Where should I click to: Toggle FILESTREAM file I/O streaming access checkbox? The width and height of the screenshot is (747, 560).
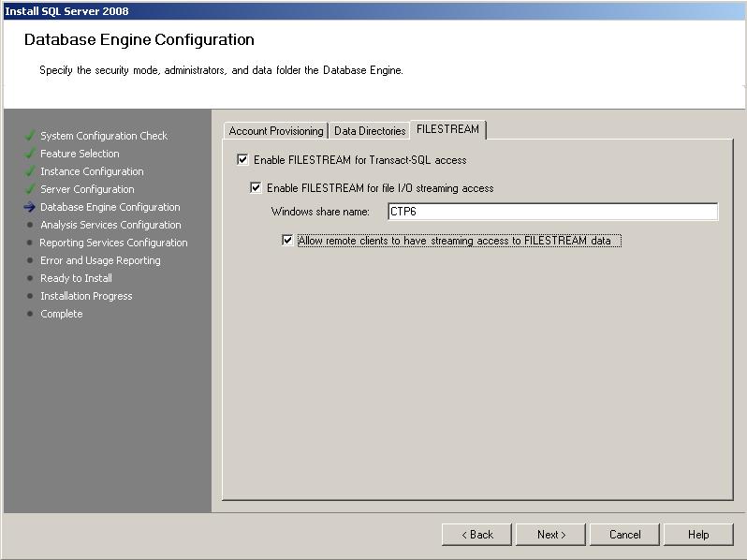click(256, 187)
